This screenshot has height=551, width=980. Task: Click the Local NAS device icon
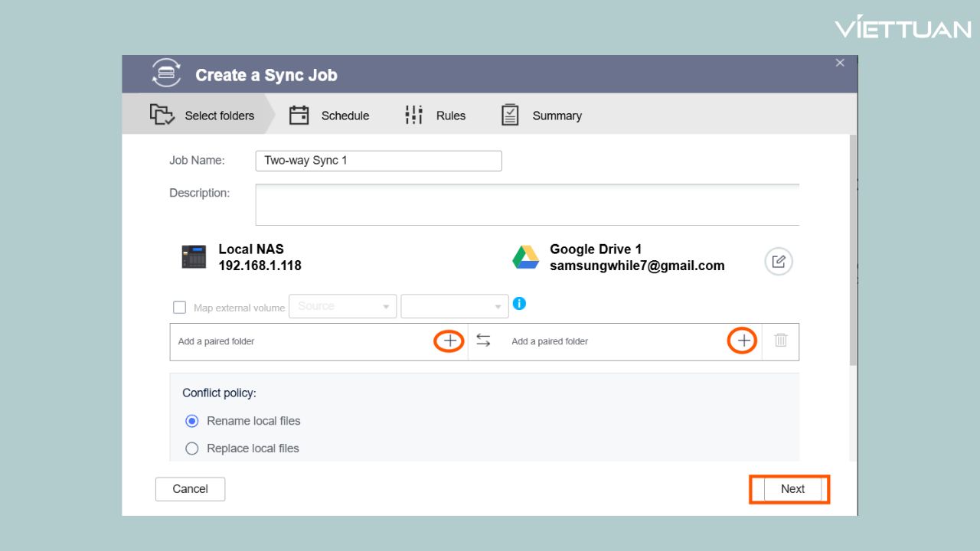[194, 257]
